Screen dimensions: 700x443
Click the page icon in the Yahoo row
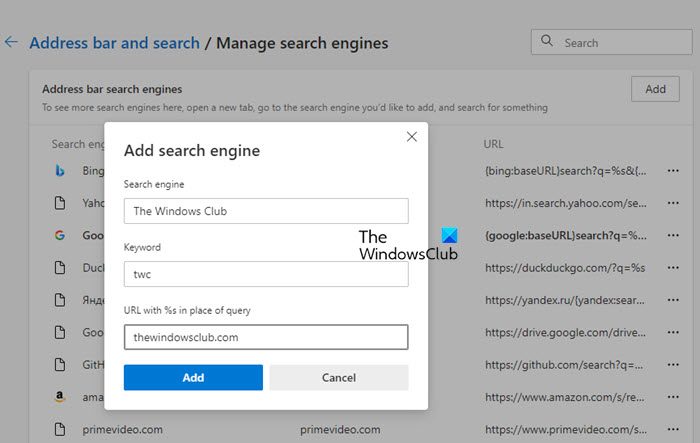tap(60, 203)
